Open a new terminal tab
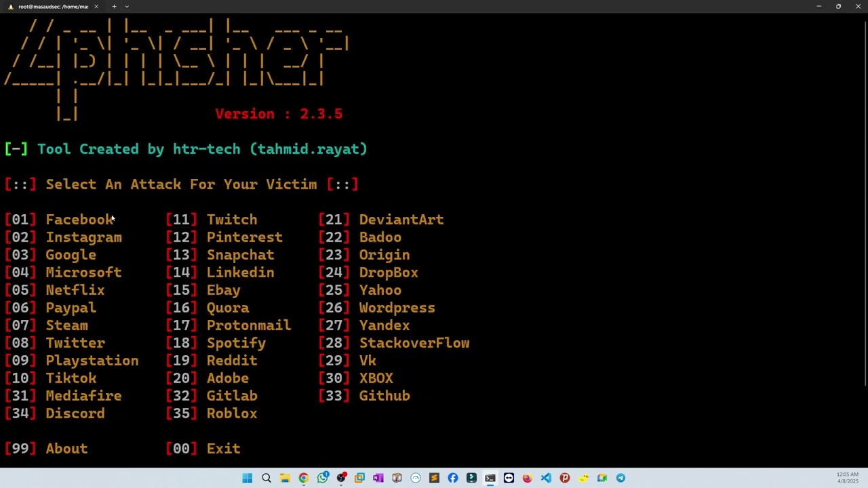The image size is (868, 488). coord(114,7)
